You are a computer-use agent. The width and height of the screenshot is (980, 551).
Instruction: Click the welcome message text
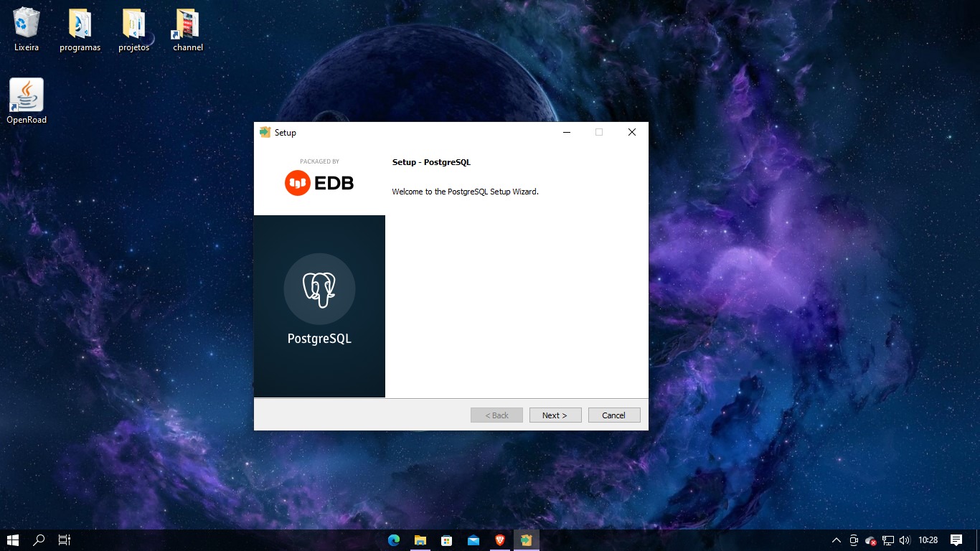point(465,192)
